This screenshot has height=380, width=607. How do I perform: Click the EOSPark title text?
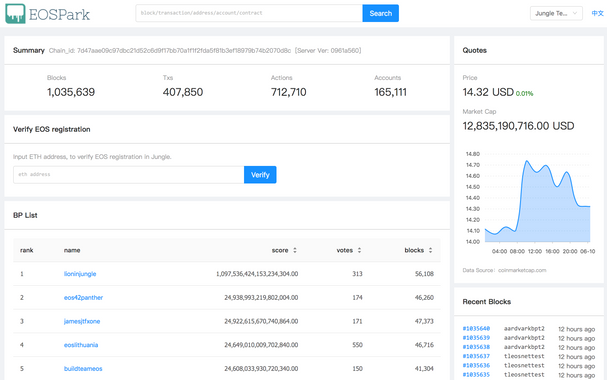point(59,15)
